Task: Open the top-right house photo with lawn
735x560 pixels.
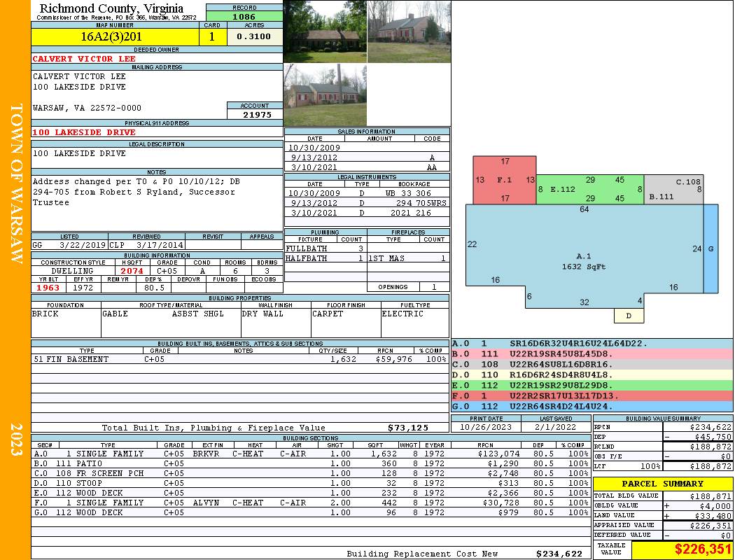Action: point(409,31)
